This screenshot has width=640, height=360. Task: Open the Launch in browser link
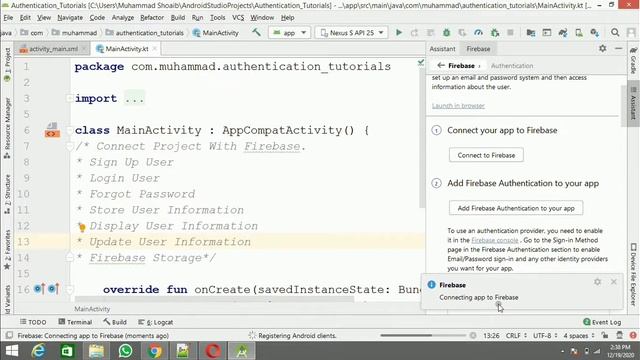pos(458,106)
